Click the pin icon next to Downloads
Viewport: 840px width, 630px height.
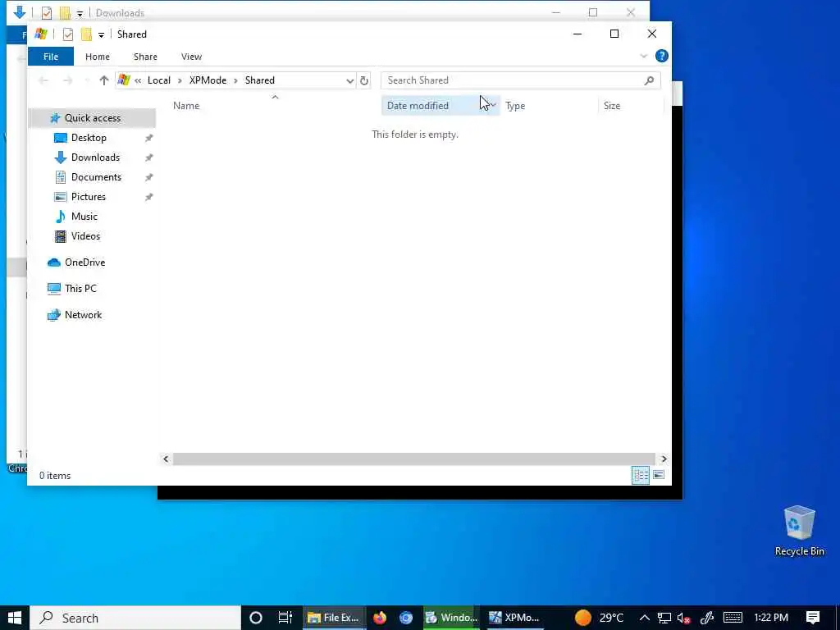(149, 158)
